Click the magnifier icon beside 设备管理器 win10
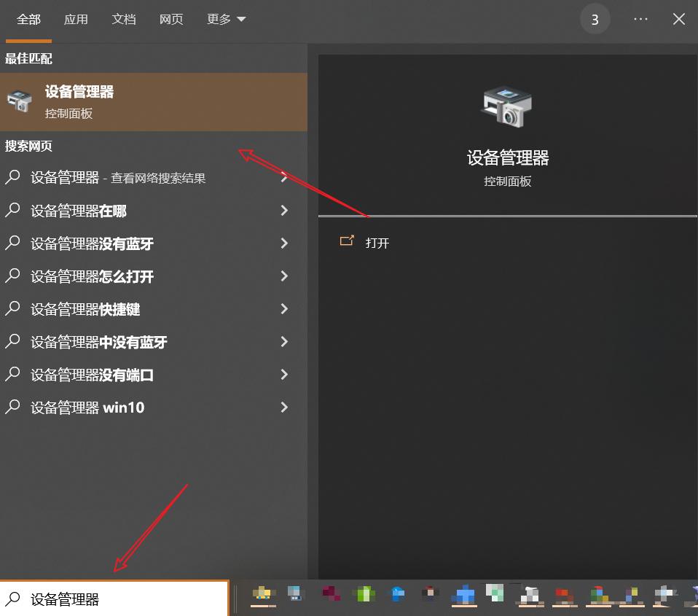This screenshot has width=698, height=616. point(12,408)
